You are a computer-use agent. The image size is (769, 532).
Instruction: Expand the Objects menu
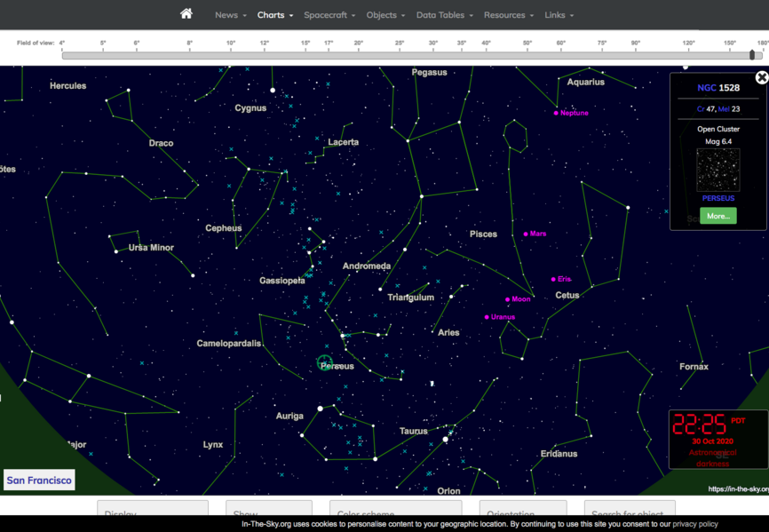386,15
